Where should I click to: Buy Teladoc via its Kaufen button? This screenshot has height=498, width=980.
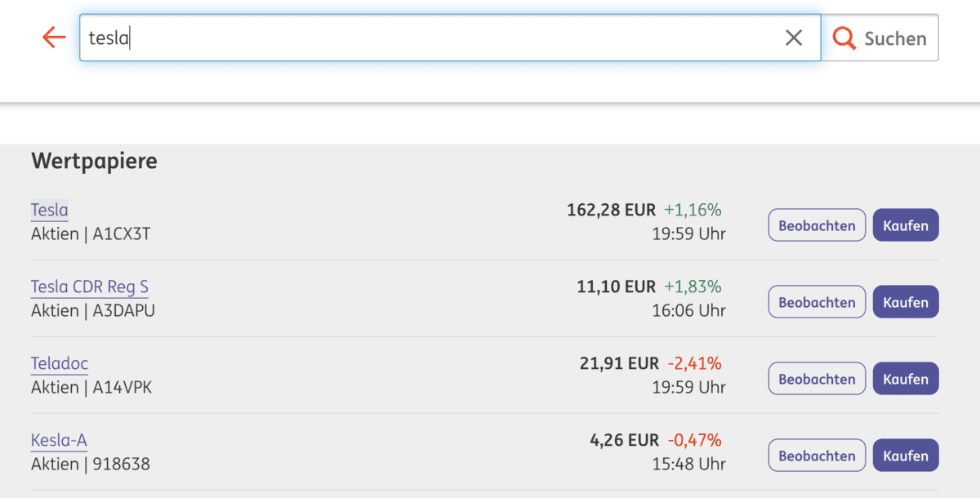click(x=905, y=378)
